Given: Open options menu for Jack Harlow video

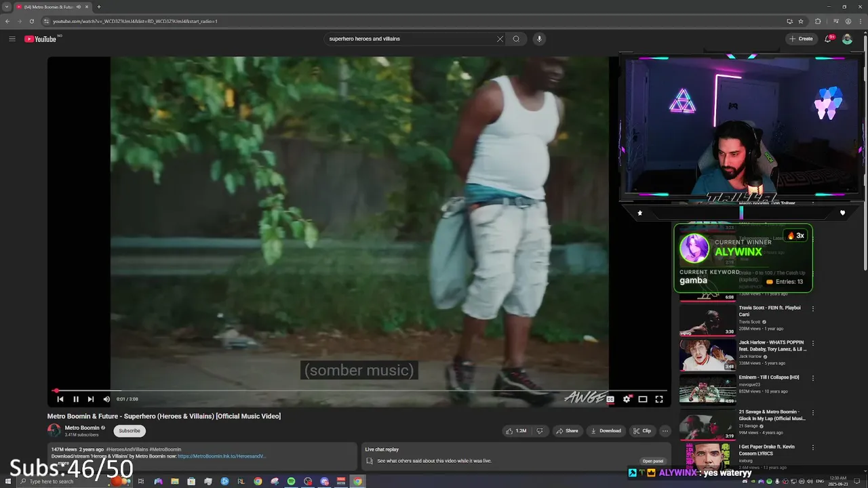Looking at the screenshot, I should pyautogui.click(x=813, y=343).
